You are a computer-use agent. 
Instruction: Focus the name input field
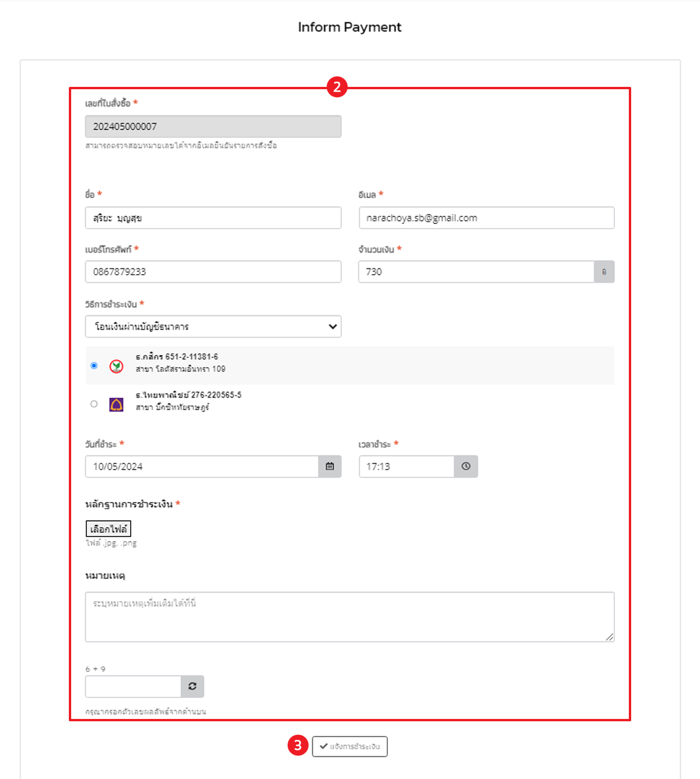(x=213, y=218)
